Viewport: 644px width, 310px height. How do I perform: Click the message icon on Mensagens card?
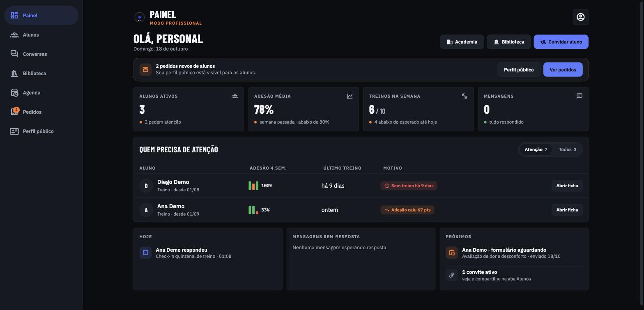[x=580, y=96]
